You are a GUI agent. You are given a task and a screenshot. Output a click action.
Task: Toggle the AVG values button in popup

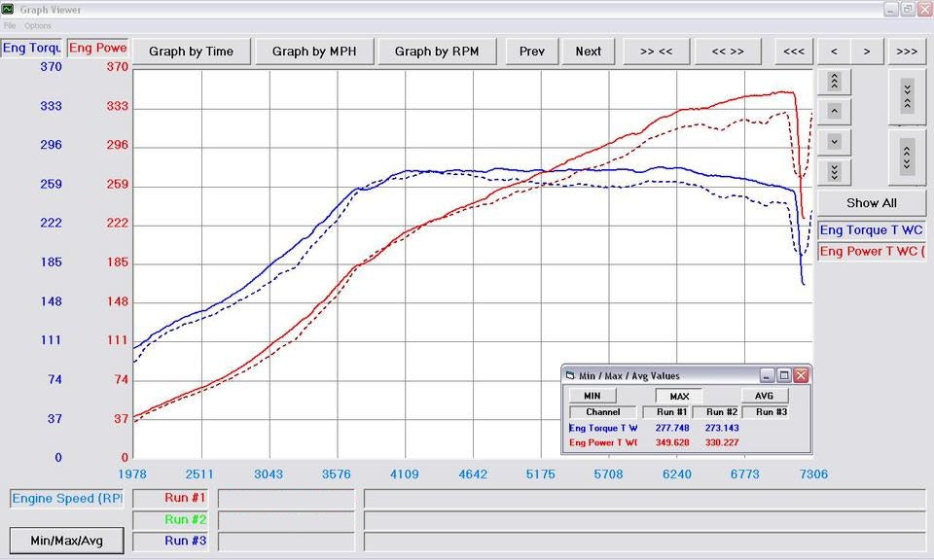pos(764,396)
